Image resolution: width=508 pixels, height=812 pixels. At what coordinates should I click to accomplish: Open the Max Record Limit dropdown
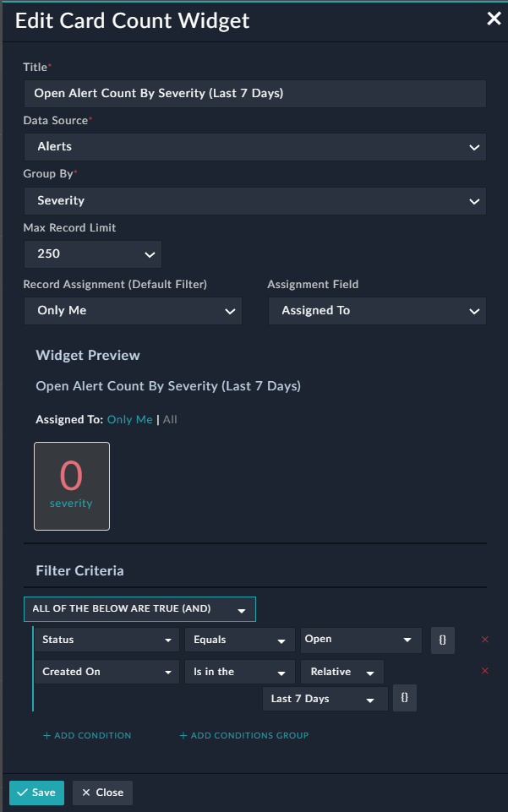pos(92,254)
